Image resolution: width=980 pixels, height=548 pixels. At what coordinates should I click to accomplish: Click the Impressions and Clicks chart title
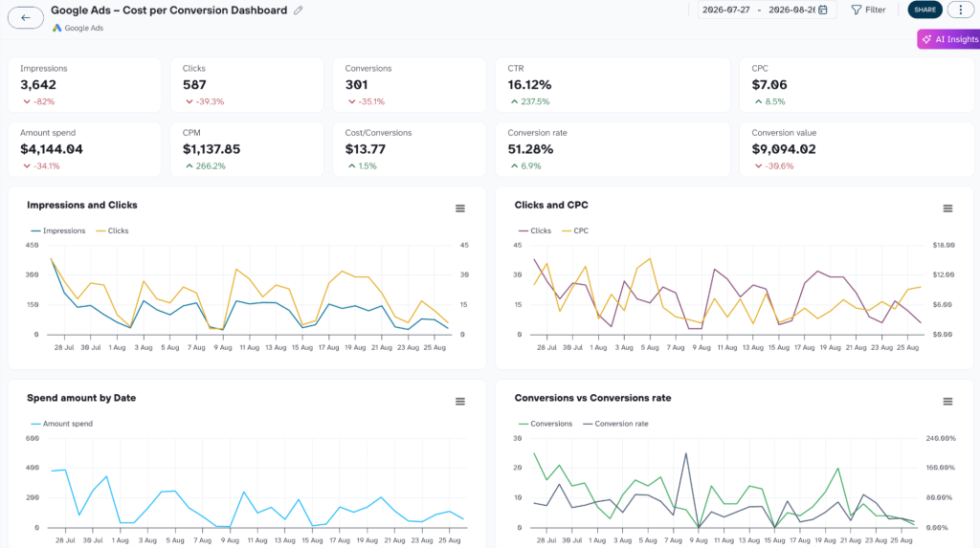tap(82, 205)
